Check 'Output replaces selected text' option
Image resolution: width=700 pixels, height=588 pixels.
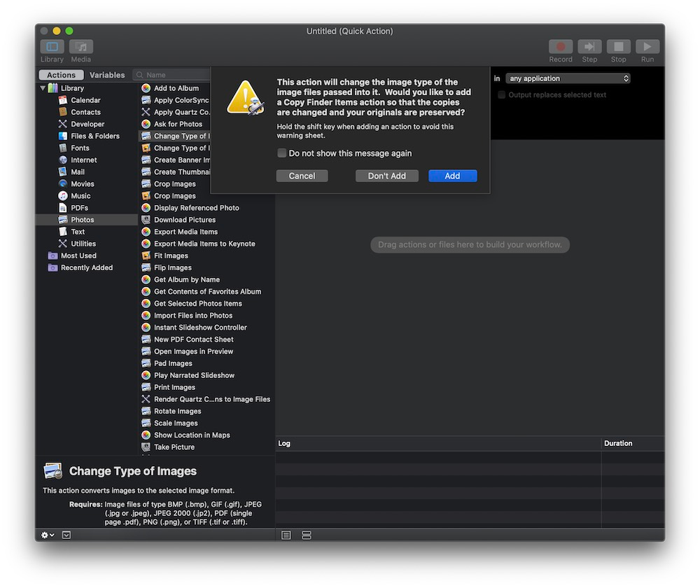[x=501, y=95]
